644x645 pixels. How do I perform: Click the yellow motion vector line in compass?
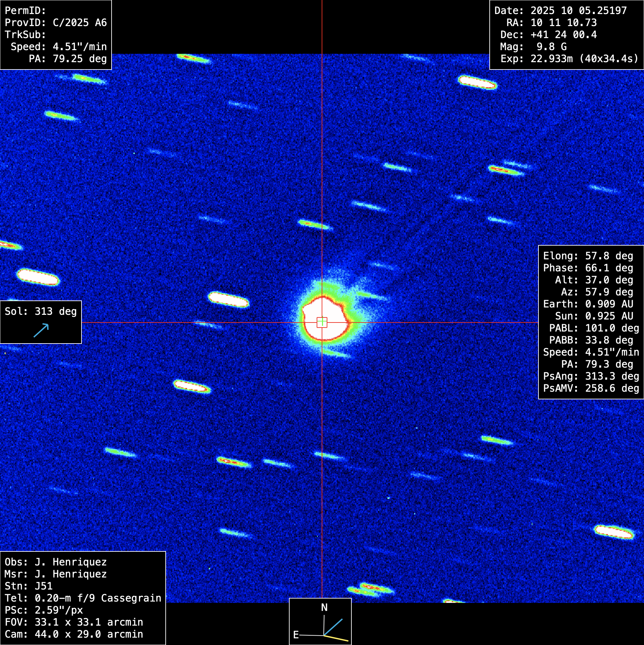pyautogui.click(x=336, y=638)
